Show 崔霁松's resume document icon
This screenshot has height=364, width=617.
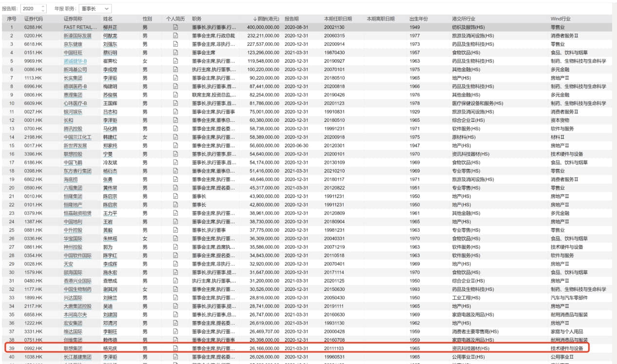(x=175, y=61)
